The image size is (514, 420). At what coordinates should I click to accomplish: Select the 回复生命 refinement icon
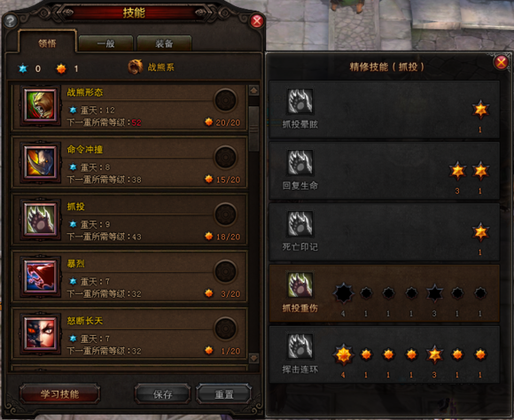[x=300, y=162]
